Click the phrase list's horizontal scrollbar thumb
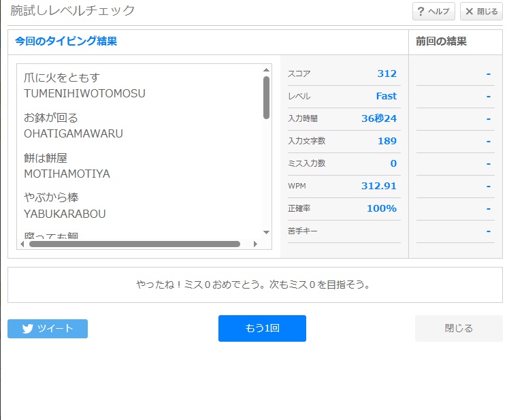 135,244
